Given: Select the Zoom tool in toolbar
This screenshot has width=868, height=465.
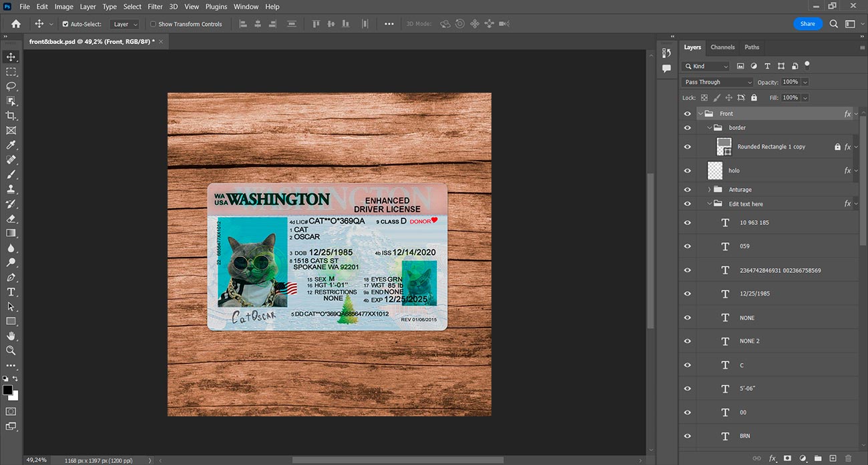Looking at the screenshot, I should 11,350.
